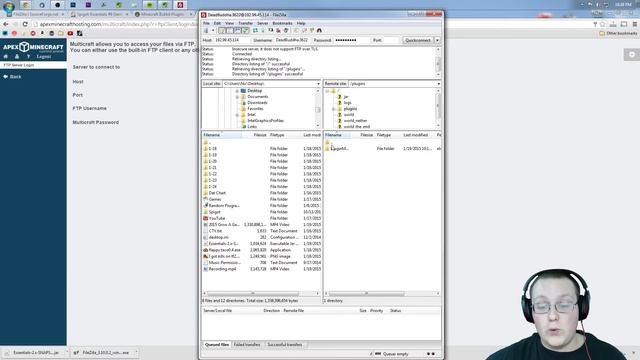Image resolution: width=640 pixels, height=360 pixels.
Task: Open the View menu in FileZilla
Action: 229,23
